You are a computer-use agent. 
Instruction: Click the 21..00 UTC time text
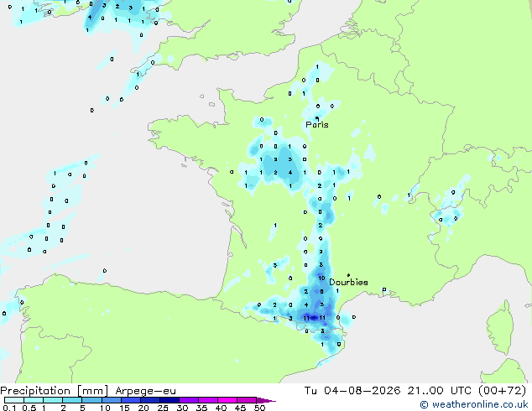coord(439,390)
